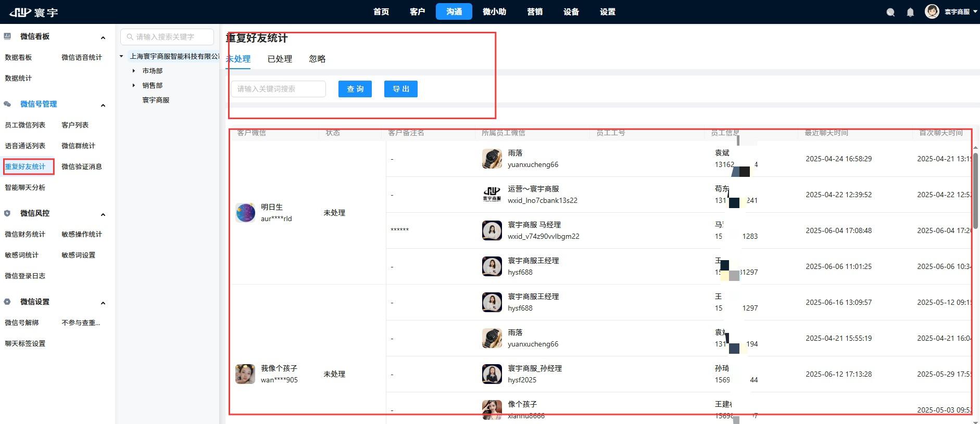Click the 运营~寰宇商服 employee logo avatar

492,195
